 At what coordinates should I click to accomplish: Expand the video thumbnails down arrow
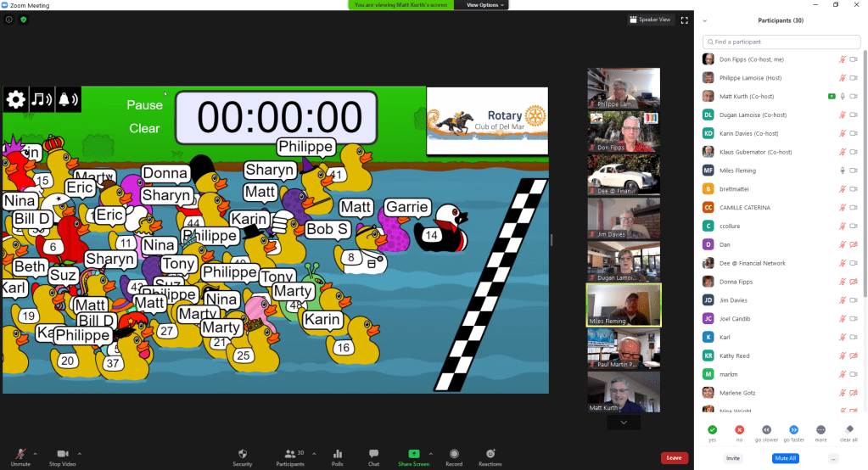[624, 422]
